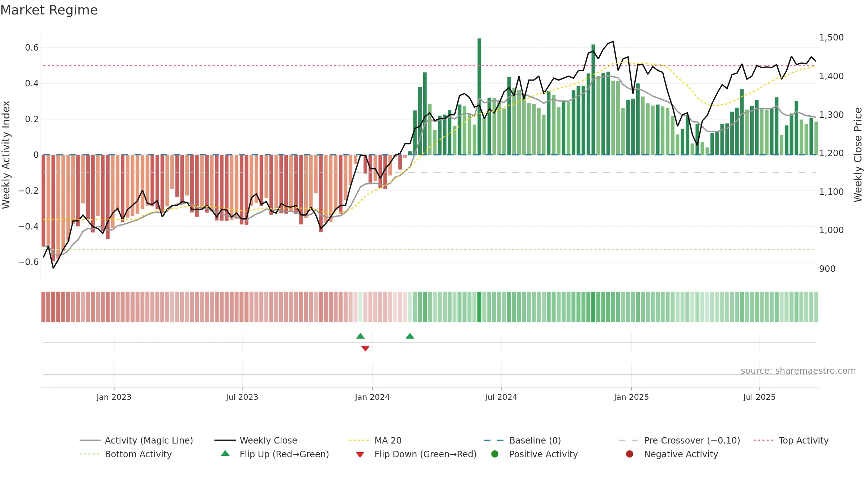
Task: Click the −0.2 activity axis label
Action: click(x=29, y=191)
